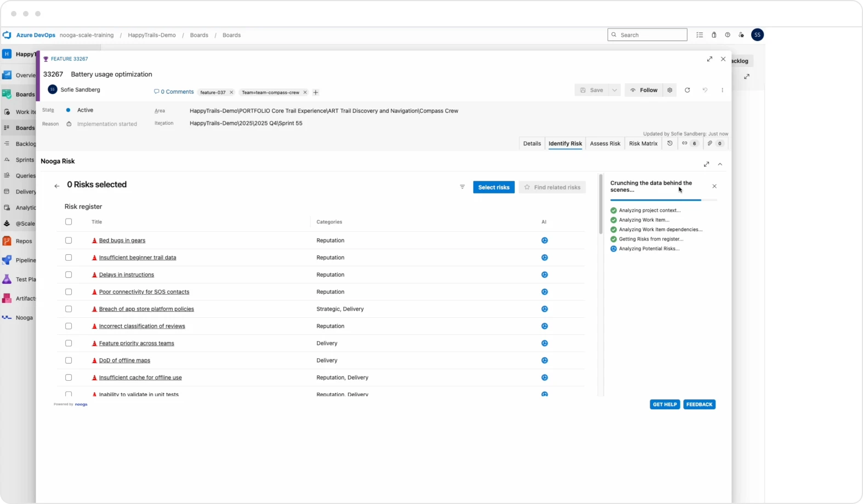
Task: Check the Bed bugs in gears risk
Action: click(x=69, y=240)
